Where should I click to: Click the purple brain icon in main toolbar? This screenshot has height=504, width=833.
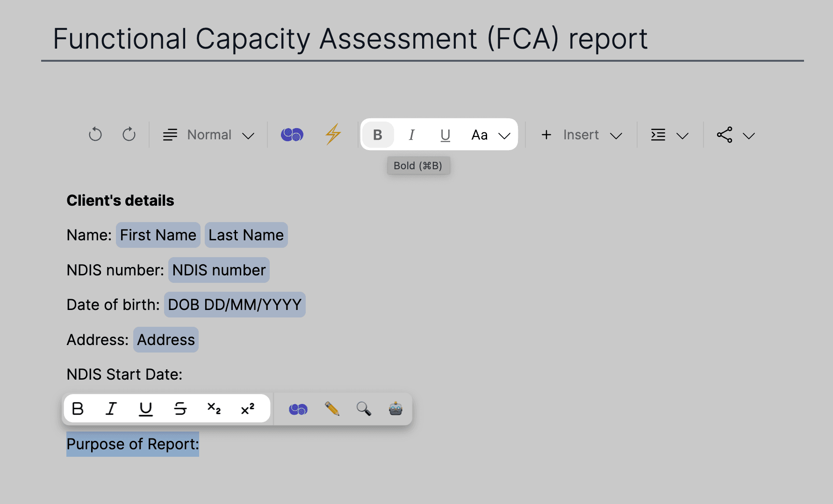coord(292,135)
